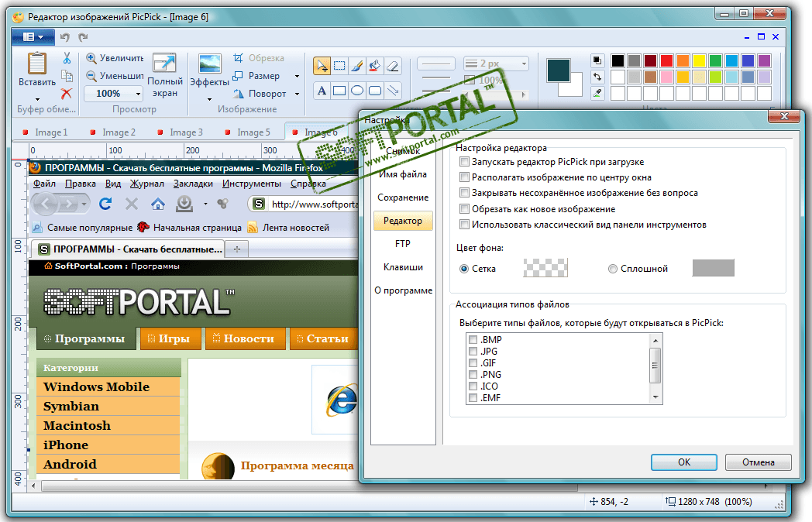Select the Ellipse shape tool
This screenshot has height=522, width=812.
coord(357,91)
